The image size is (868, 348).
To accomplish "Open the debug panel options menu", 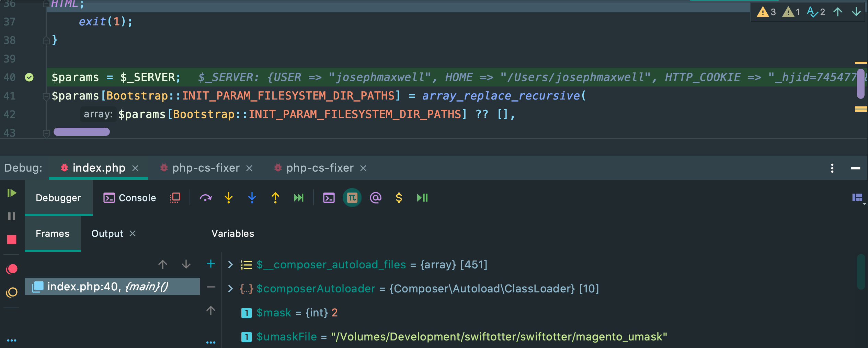I will pos(832,168).
